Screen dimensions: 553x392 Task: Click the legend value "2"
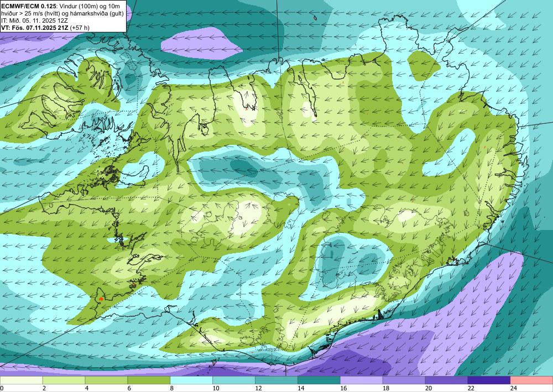44,388
